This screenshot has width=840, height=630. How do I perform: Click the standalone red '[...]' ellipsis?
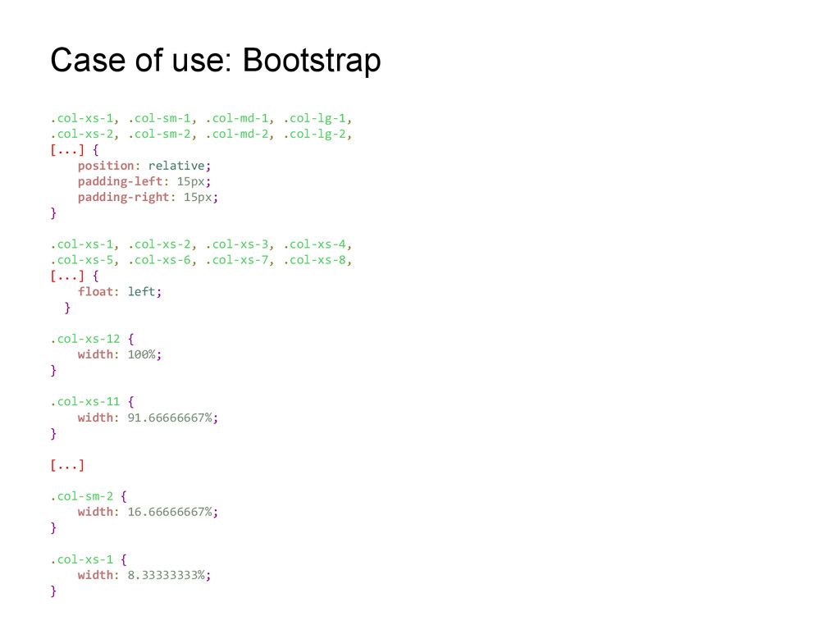tap(67, 465)
